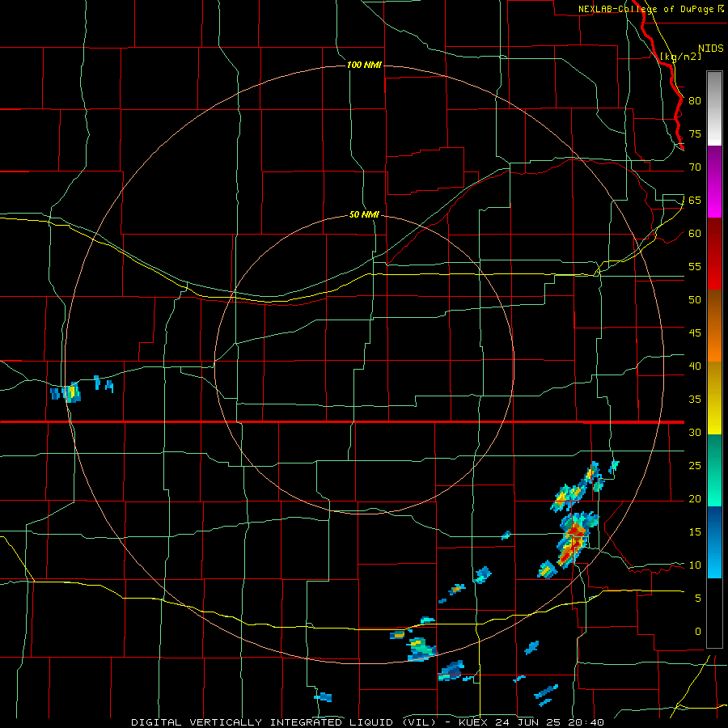Click scale value 80
The height and width of the screenshot is (728, 728).
[x=695, y=101]
